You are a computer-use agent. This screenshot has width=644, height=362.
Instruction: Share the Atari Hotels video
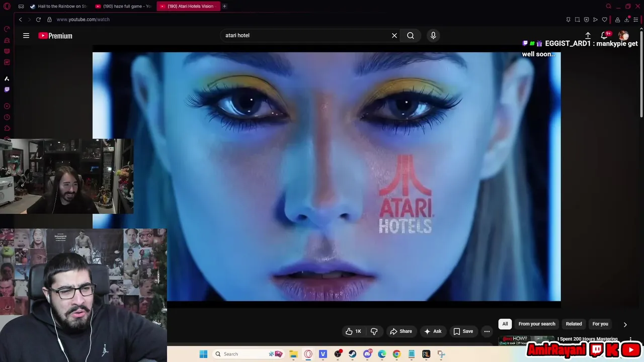coord(401,331)
